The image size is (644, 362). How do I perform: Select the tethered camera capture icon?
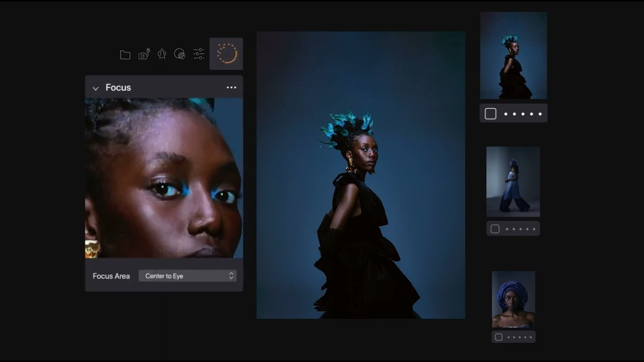click(x=143, y=55)
